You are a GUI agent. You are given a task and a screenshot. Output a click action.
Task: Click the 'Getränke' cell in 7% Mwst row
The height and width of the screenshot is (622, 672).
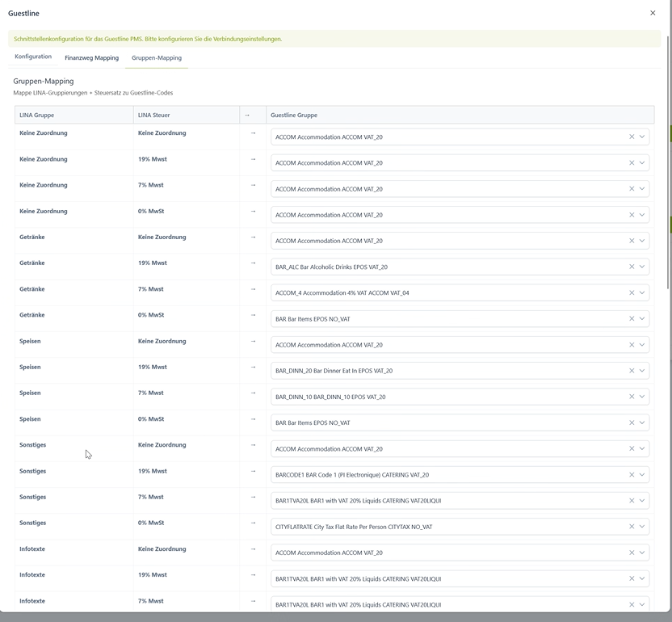point(32,289)
